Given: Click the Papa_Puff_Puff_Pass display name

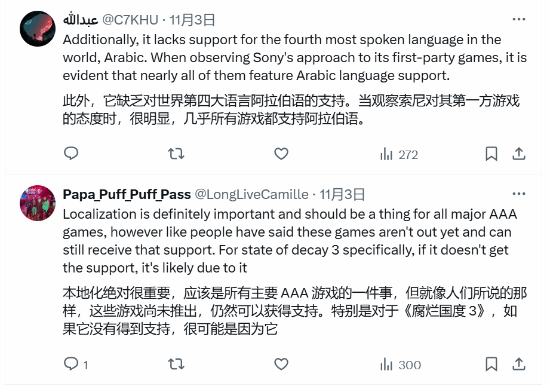Looking at the screenshot, I should [127, 194].
